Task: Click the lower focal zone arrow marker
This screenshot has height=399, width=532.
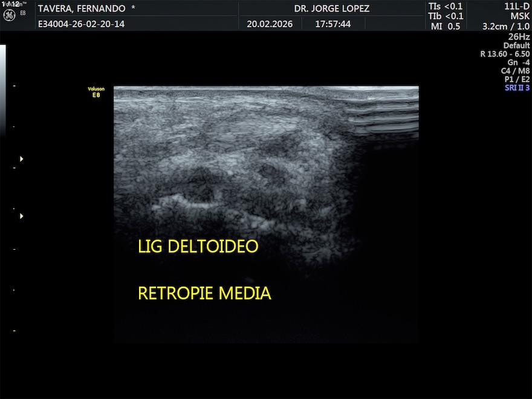Action: (x=22, y=216)
